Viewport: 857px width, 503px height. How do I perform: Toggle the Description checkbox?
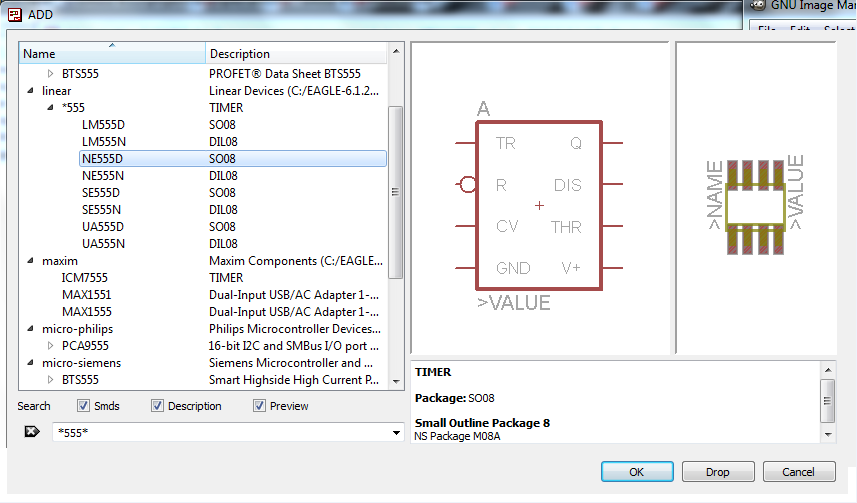(x=158, y=406)
